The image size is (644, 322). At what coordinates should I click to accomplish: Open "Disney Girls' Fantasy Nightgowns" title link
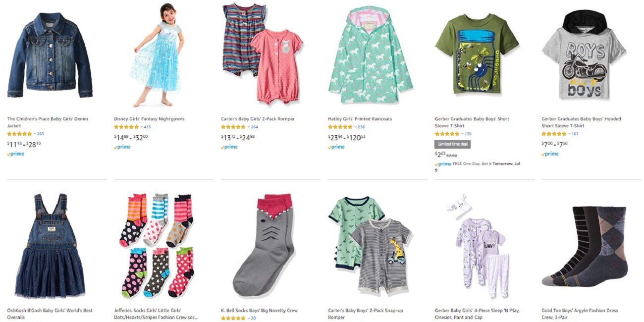tap(149, 119)
